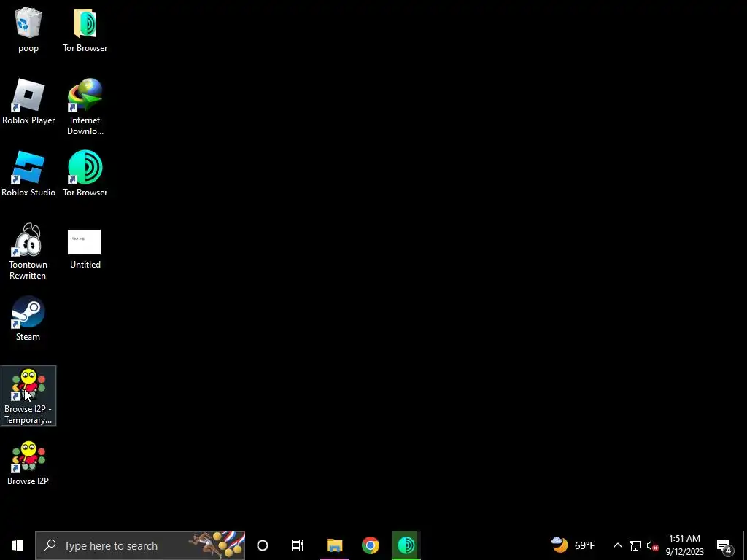Select the Browse I2P shortcut

coord(28,463)
